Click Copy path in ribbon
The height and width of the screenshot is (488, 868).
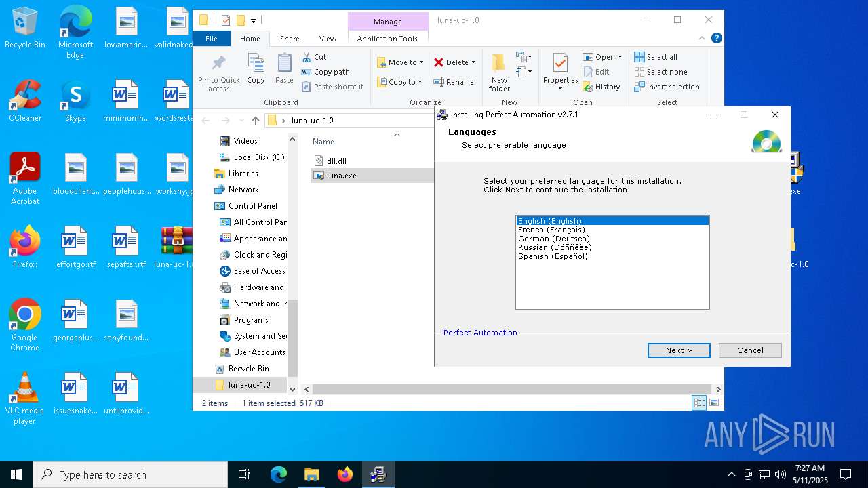tap(325, 72)
